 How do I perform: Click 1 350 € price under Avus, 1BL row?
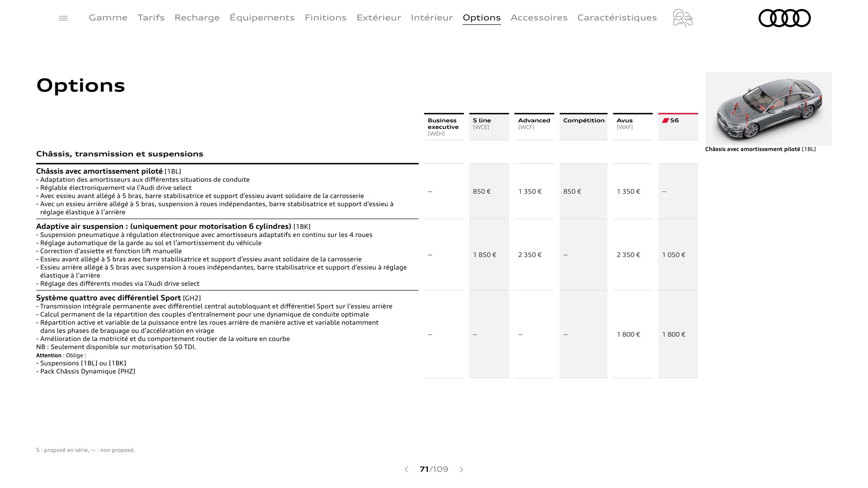pos(628,192)
